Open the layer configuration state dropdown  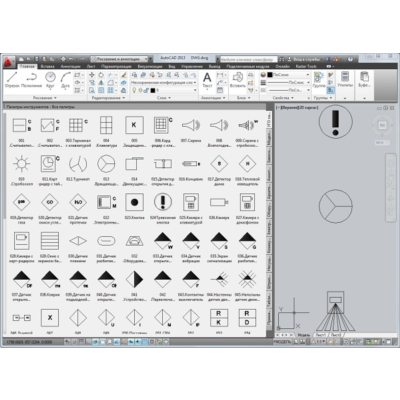163,82
